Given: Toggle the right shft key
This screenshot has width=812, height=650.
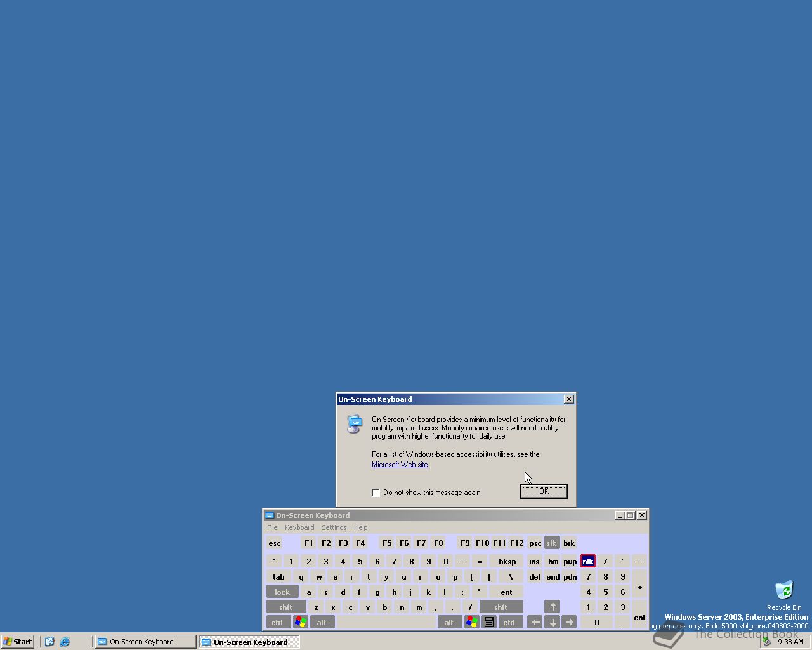Looking at the screenshot, I should 501,607.
